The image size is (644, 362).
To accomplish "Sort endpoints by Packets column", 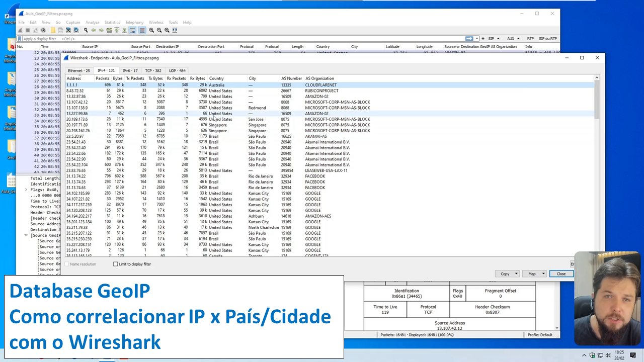I will 103,78.
